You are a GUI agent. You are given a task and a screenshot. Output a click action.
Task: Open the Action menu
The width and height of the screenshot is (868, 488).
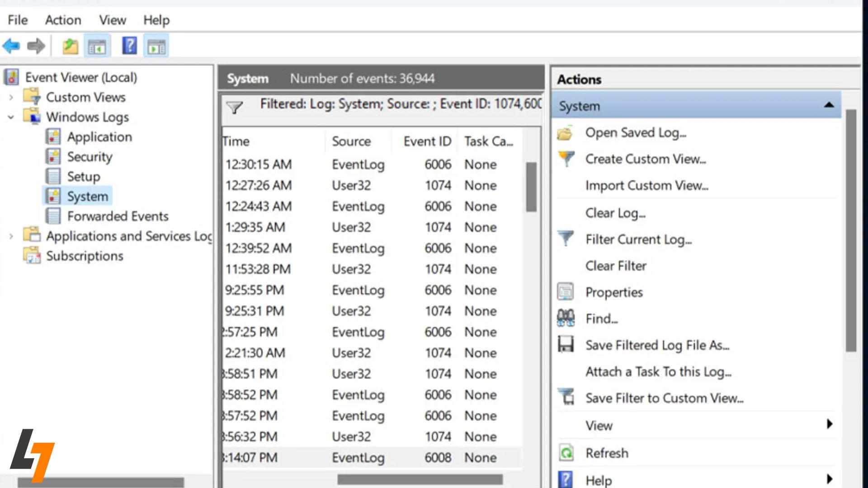(x=63, y=20)
